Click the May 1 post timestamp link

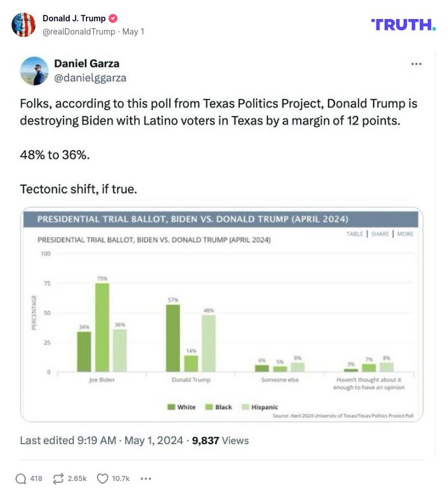point(133,32)
